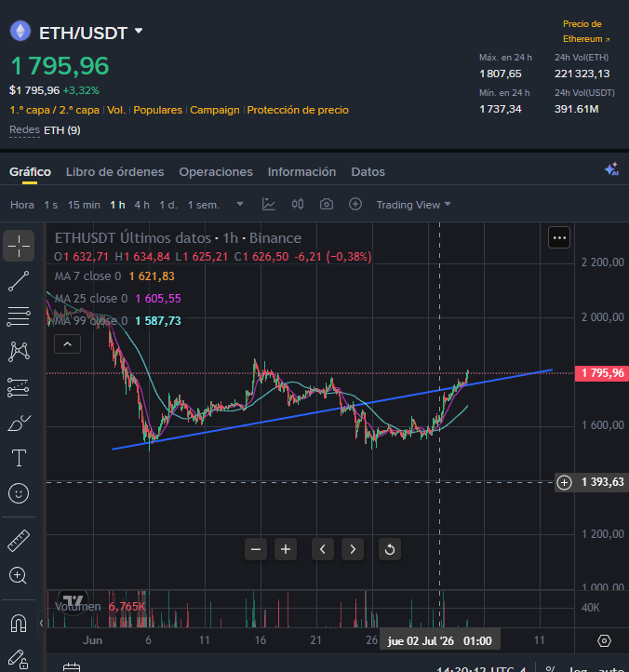Image resolution: width=629 pixels, height=672 pixels.
Task: Open the emoji icons tool
Action: (19, 493)
